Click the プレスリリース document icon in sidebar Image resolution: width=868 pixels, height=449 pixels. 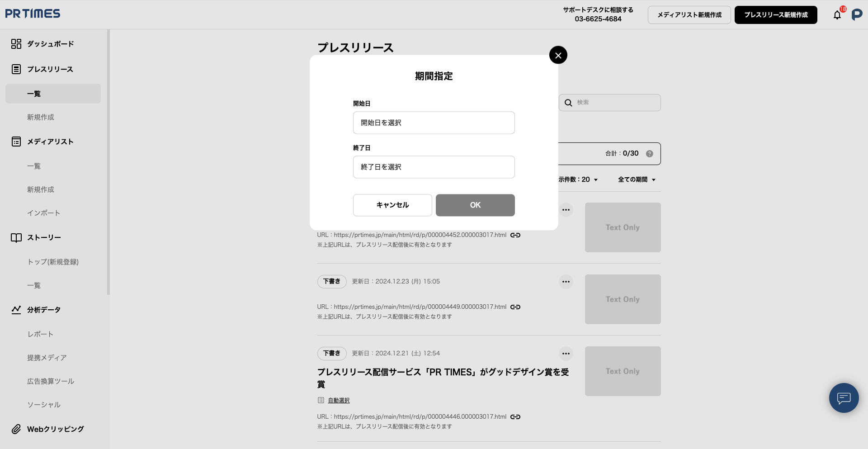click(16, 69)
